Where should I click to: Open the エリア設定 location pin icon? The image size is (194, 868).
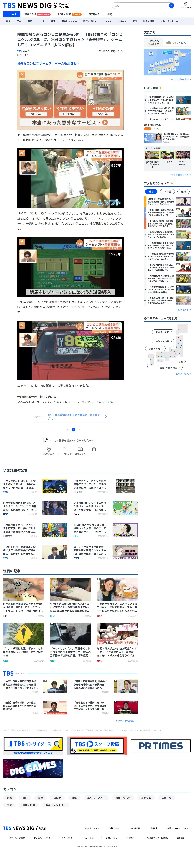[186, 4]
